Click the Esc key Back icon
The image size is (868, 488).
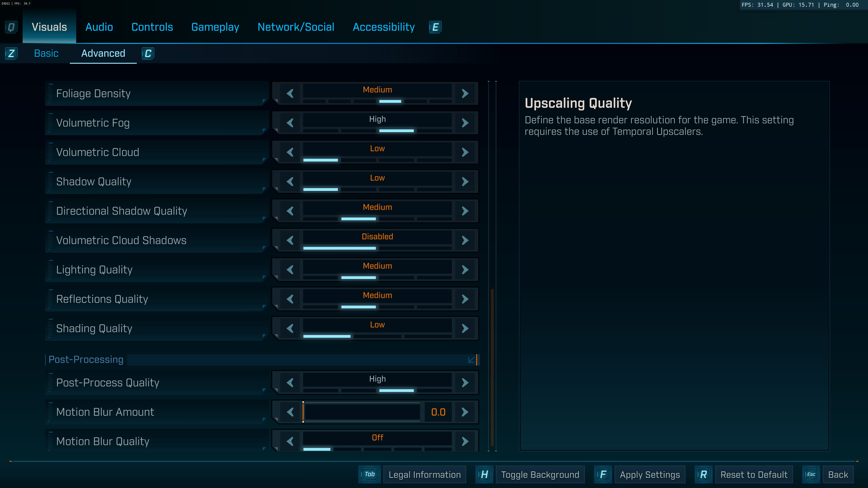click(x=811, y=474)
